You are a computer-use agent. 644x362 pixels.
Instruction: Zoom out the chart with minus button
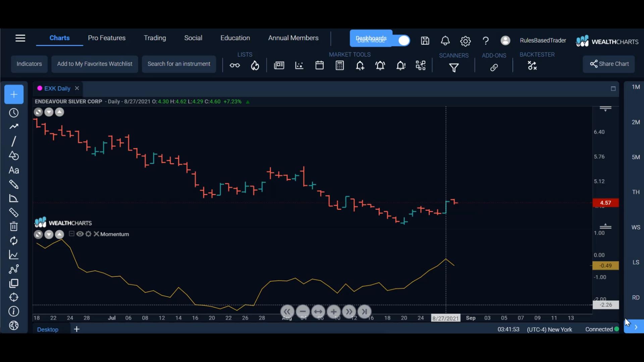pos(303,312)
